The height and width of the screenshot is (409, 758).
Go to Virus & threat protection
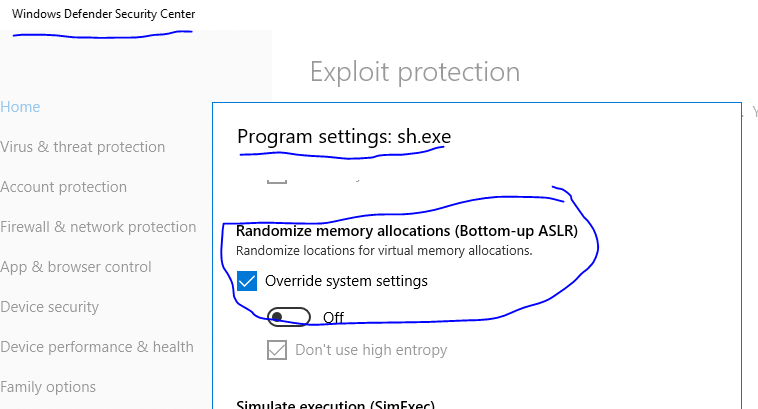82,147
